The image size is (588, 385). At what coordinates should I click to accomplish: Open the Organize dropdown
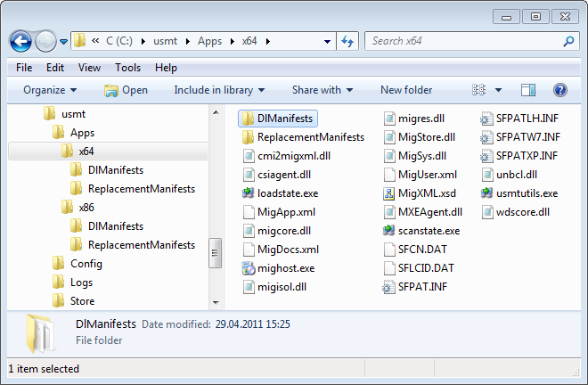pos(50,90)
